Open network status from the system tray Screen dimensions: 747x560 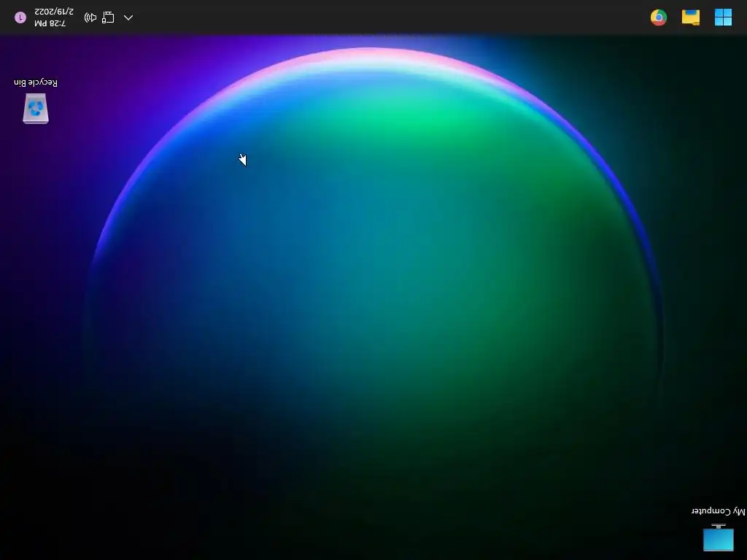108,17
